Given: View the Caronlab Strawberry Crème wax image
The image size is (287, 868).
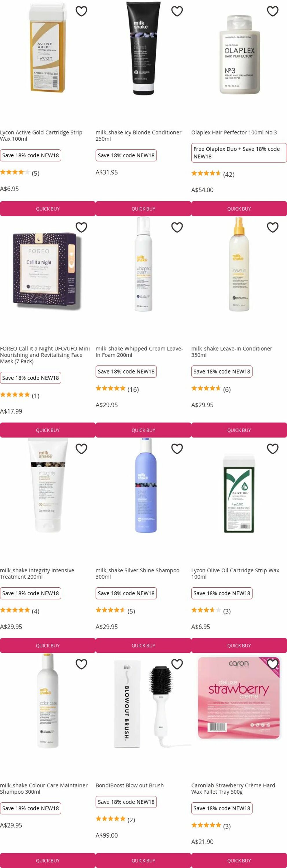Looking at the screenshot, I should [x=239, y=698].
